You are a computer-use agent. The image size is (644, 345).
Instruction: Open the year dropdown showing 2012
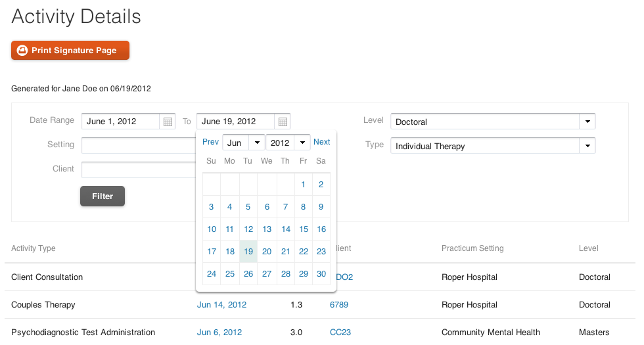[288, 143]
